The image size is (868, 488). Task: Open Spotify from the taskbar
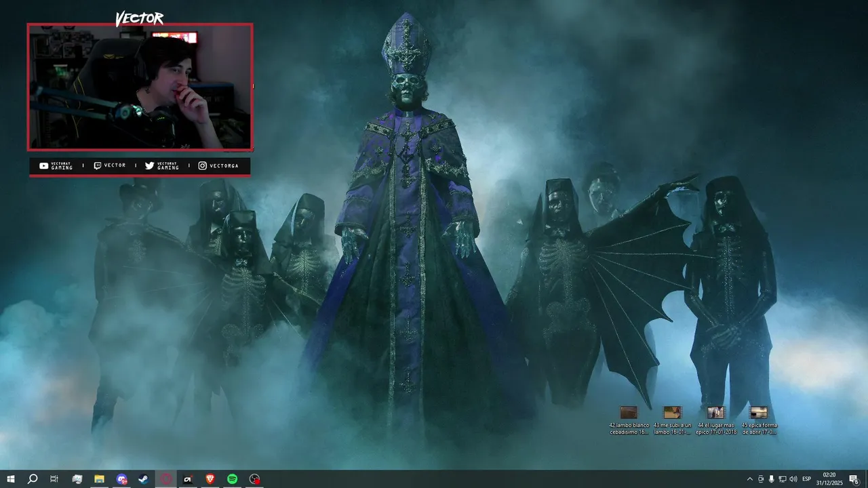click(x=232, y=479)
